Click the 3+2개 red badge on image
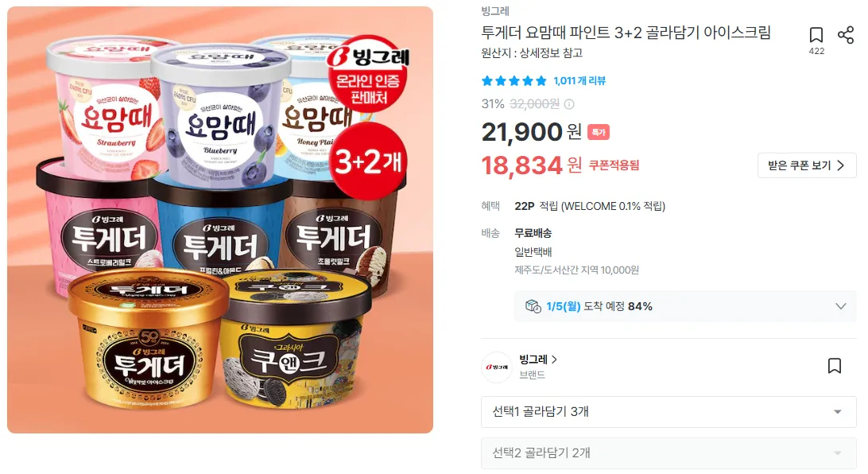The height and width of the screenshot is (474, 868). pos(369,161)
